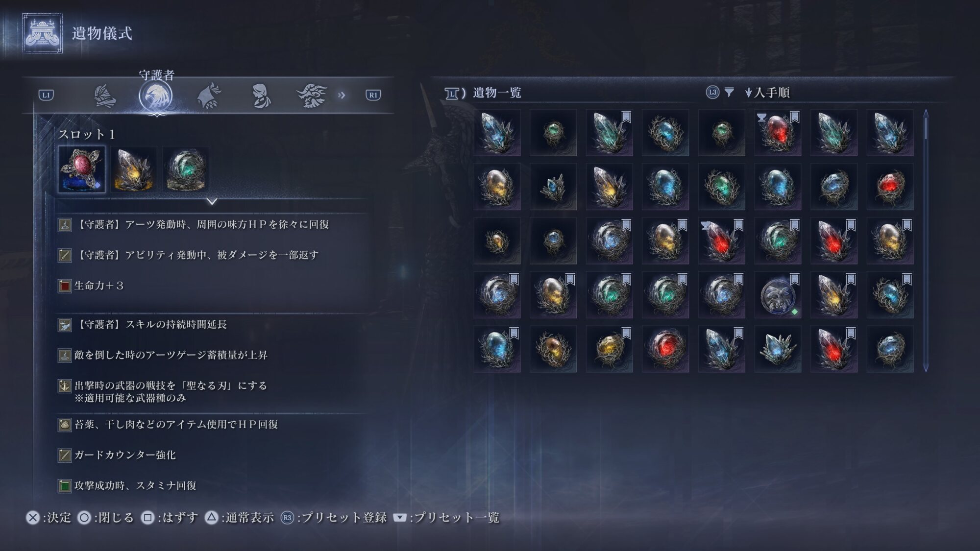Select the yellow crystal relic in slot 1
This screenshot has width=980, height=551.
coord(133,169)
